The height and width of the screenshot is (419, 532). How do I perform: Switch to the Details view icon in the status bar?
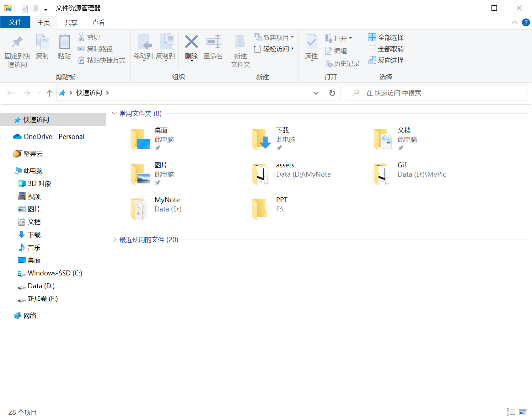click(511, 412)
